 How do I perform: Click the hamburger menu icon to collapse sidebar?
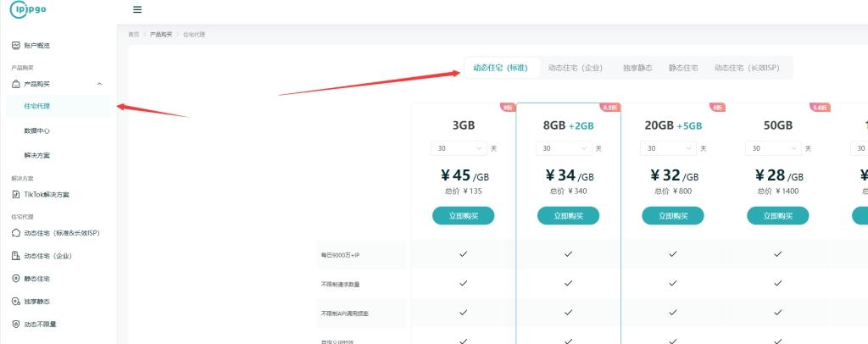[137, 9]
